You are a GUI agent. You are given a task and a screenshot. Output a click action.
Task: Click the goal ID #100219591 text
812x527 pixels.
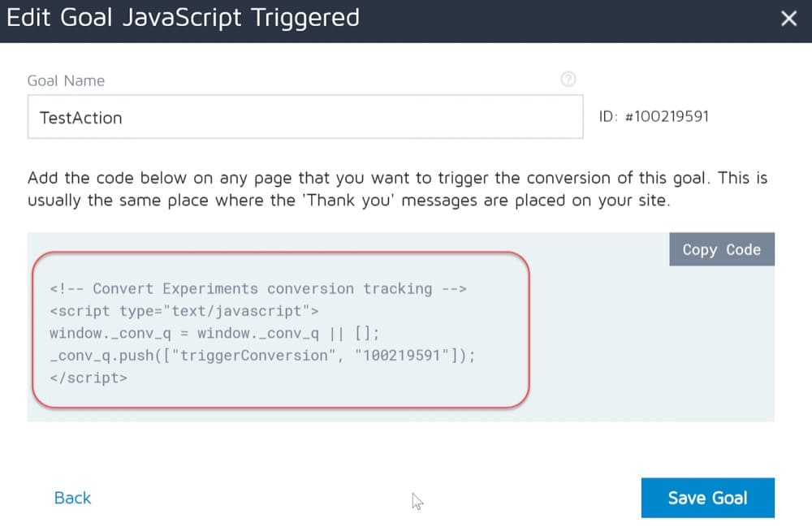(654, 116)
